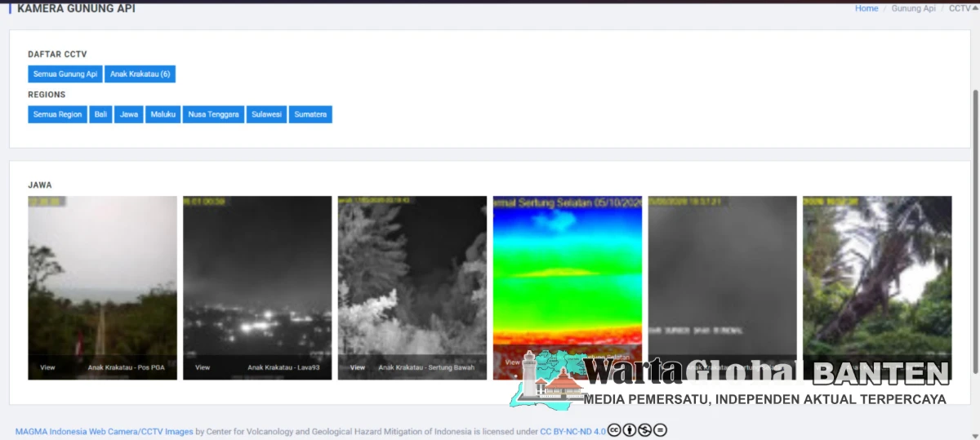Choose the Sumatera region button
980x440 pixels.
310,114
